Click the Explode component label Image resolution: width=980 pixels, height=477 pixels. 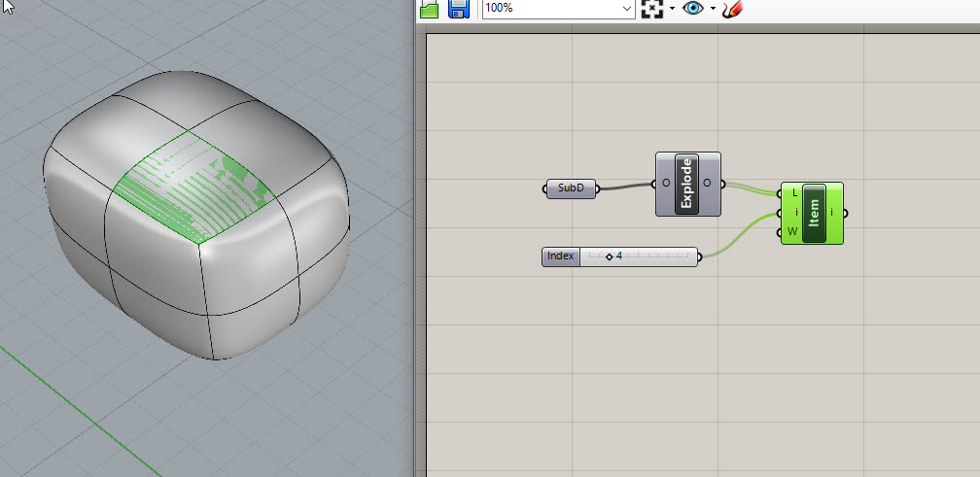coord(686,185)
